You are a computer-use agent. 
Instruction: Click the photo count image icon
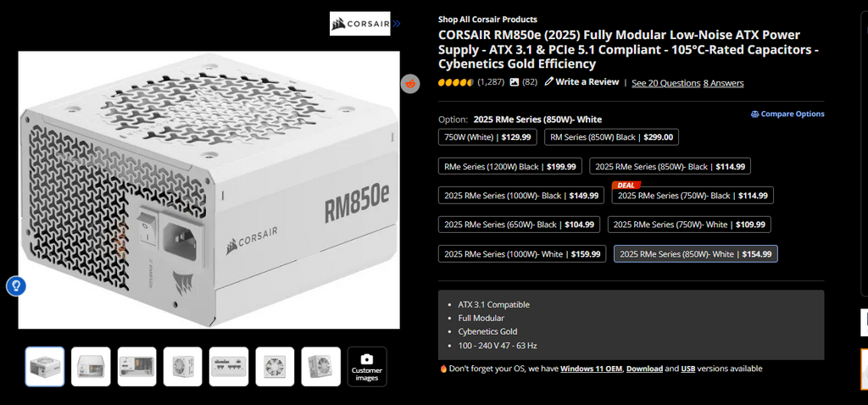coord(515,82)
